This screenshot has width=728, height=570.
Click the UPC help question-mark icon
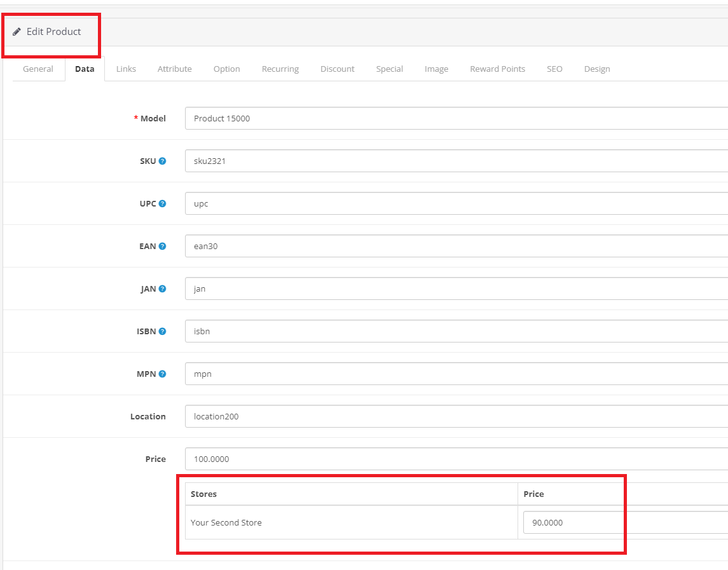click(x=162, y=204)
